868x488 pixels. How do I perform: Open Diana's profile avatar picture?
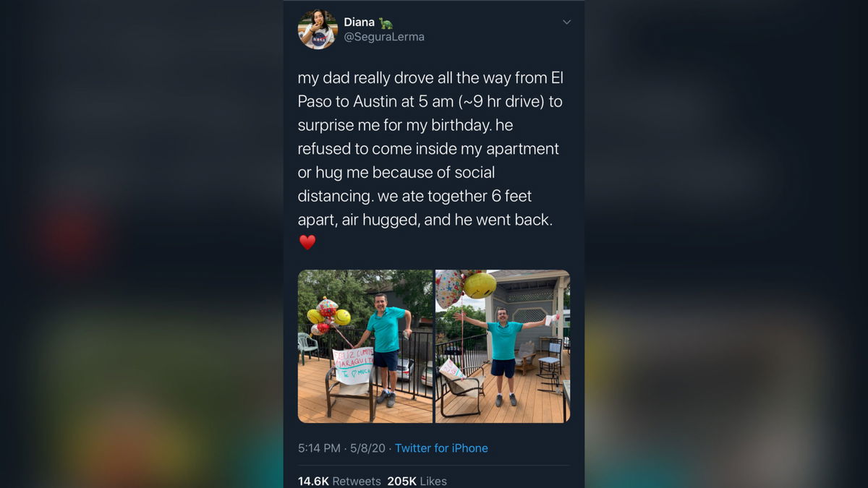click(x=318, y=30)
